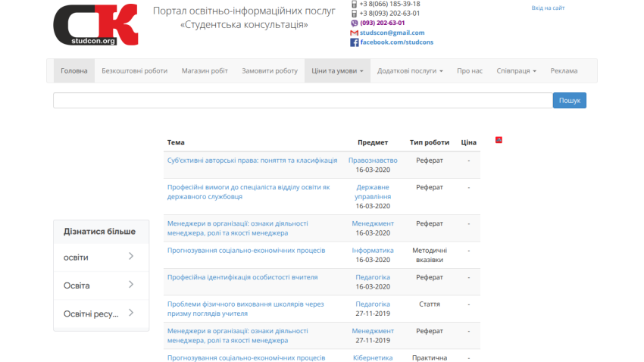Image resolution: width=644 pixels, height=362 pixels.
Task: Click the Viber icon beside (093) 202-63-01
Action: pos(354,23)
